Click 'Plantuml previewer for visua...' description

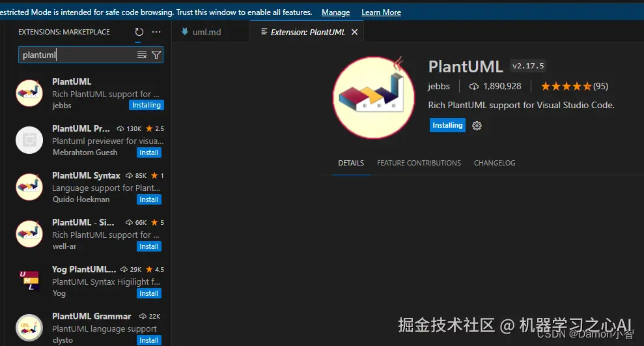coord(107,141)
